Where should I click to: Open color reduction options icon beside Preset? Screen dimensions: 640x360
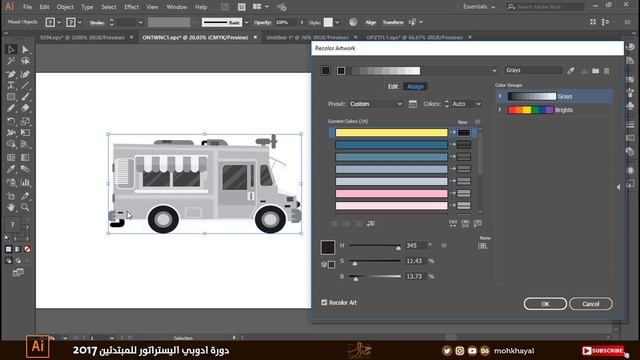(x=413, y=104)
